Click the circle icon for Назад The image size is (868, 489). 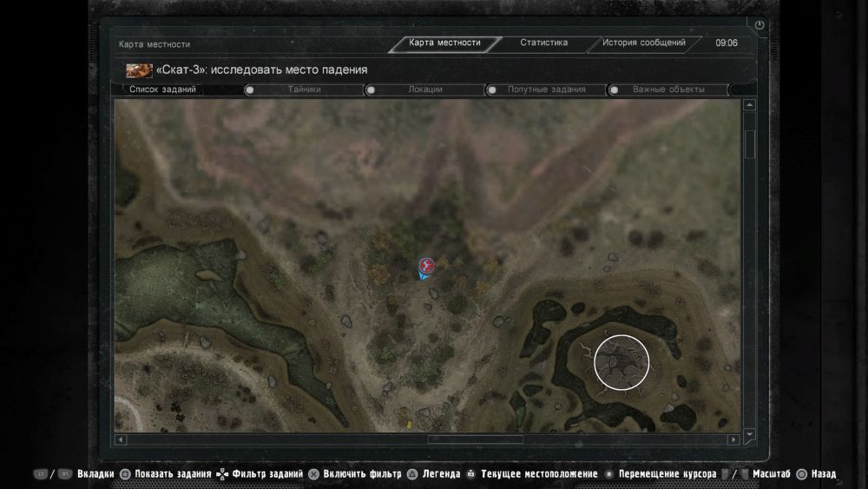801,474
